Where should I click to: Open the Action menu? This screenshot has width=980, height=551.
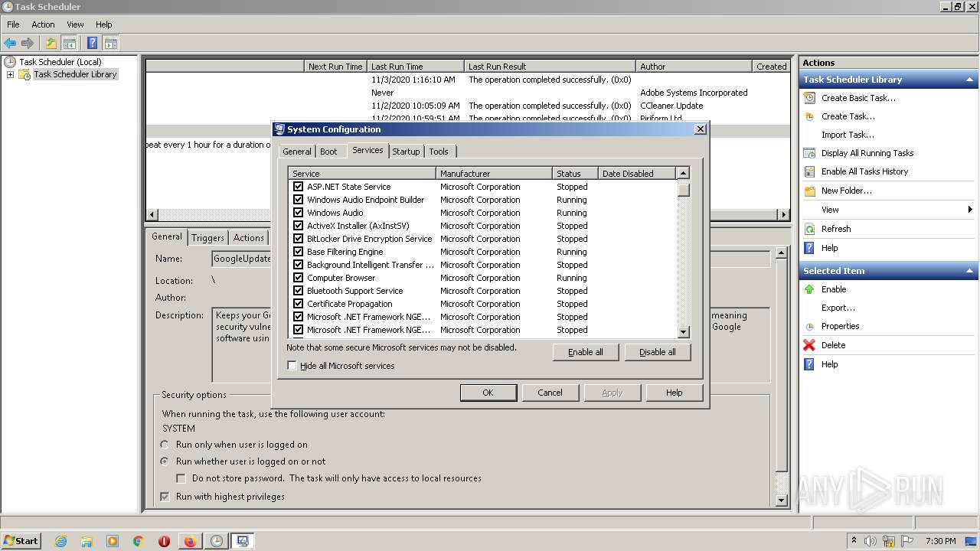pyautogui.click(x=43, y=24)
